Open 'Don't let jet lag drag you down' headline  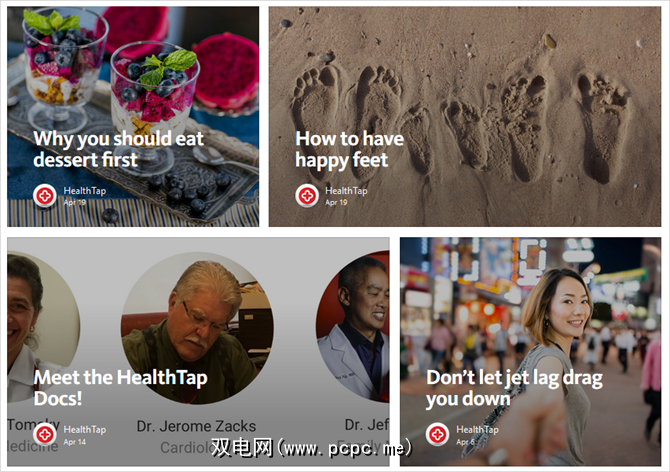[514, 388]
